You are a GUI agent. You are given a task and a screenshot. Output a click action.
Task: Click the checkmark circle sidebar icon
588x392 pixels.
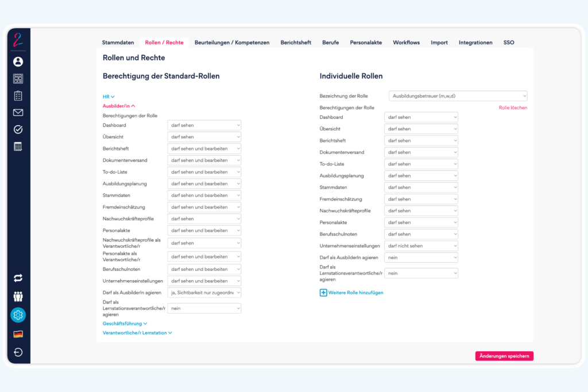coord(17,129)
